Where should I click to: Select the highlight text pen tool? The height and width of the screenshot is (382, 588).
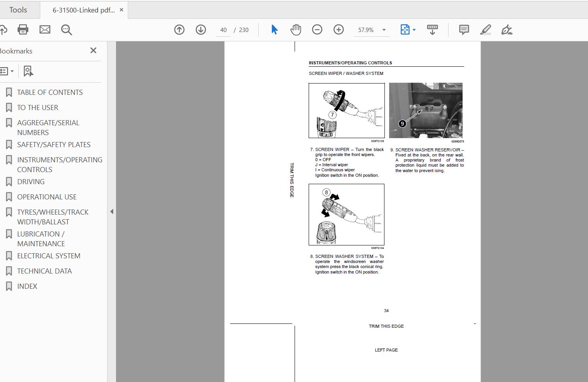[486, 30]
